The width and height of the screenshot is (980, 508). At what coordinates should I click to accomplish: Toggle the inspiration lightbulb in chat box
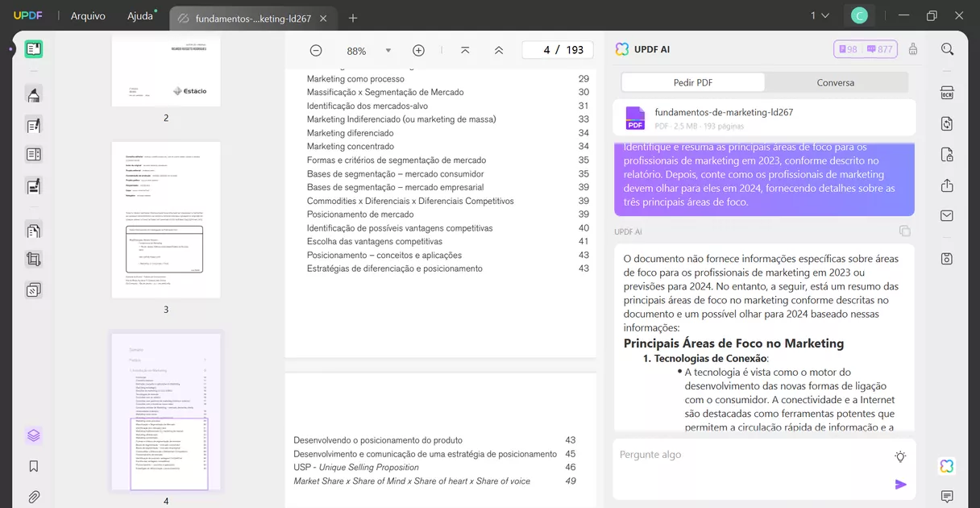(x=899, y=456)
